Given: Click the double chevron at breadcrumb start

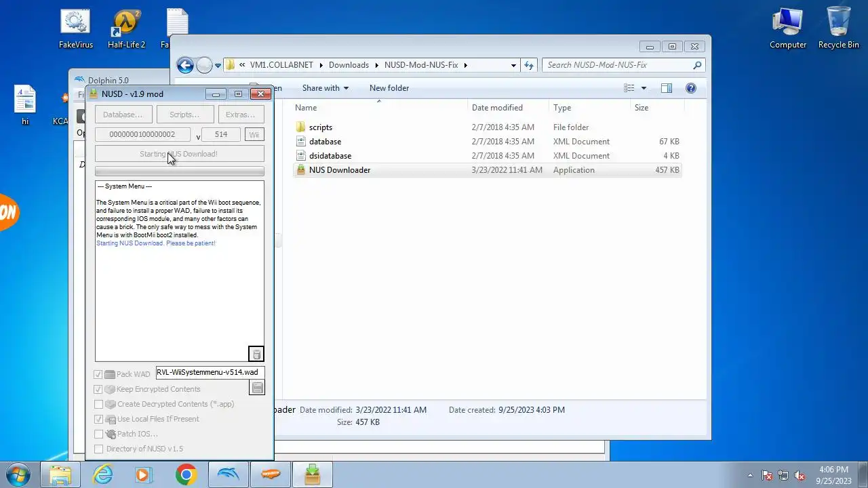Looking at the screenshot, I should [x=242, y=65].
